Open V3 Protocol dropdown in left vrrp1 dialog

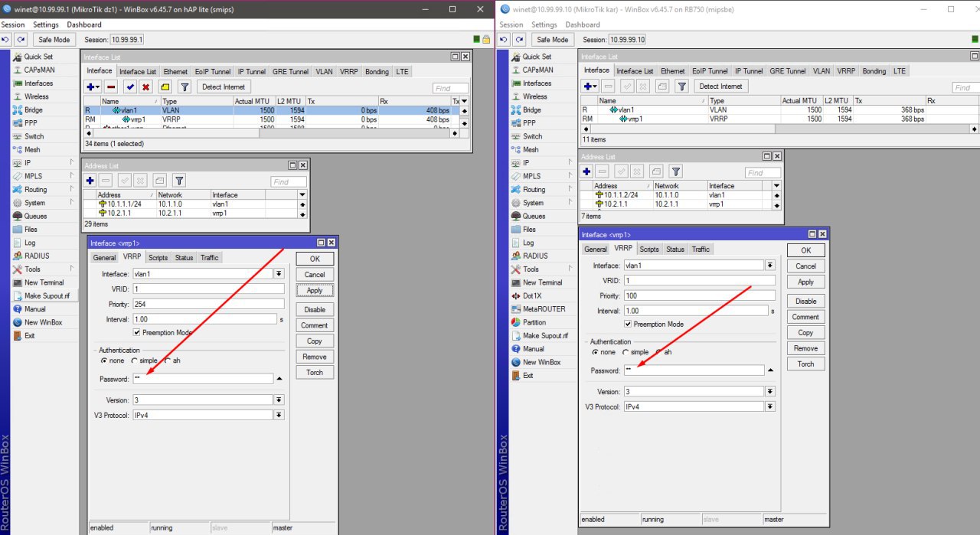pos(279,415)
